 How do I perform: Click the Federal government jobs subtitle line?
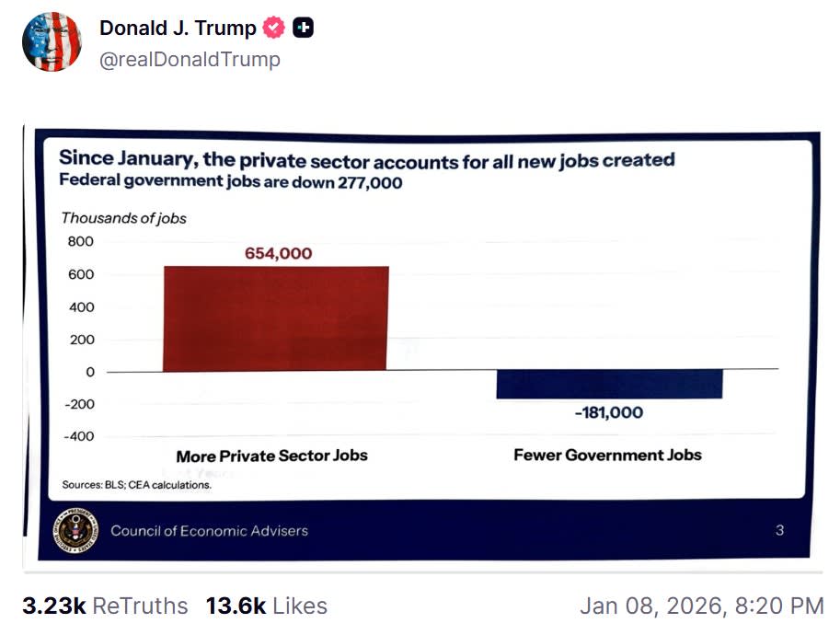point(228,181)
